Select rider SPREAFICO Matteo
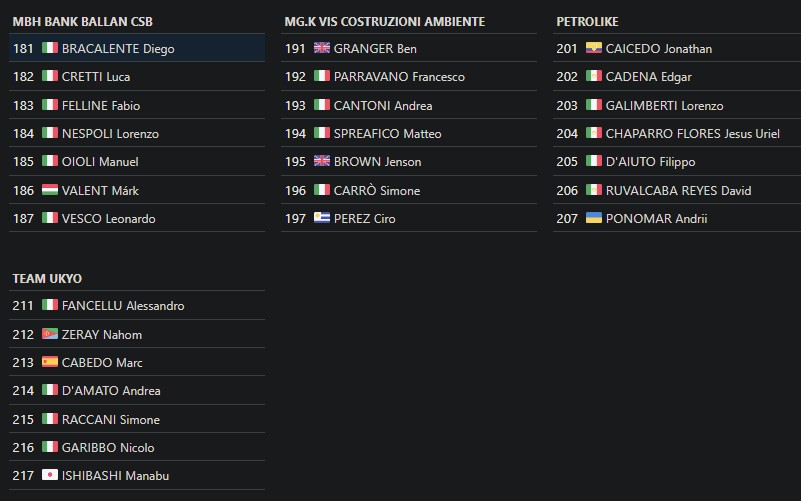801x501 pixels. pos(387,133)
